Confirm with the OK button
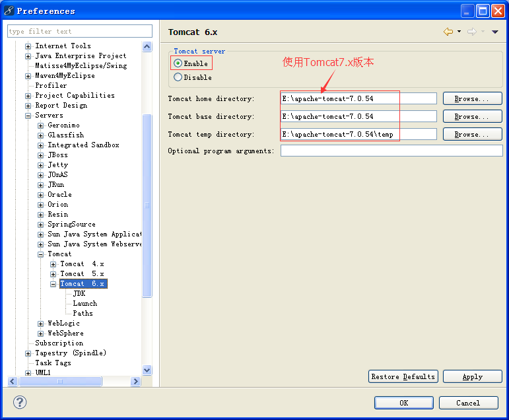This screenshot has width=509, height=420. point(404,403)
